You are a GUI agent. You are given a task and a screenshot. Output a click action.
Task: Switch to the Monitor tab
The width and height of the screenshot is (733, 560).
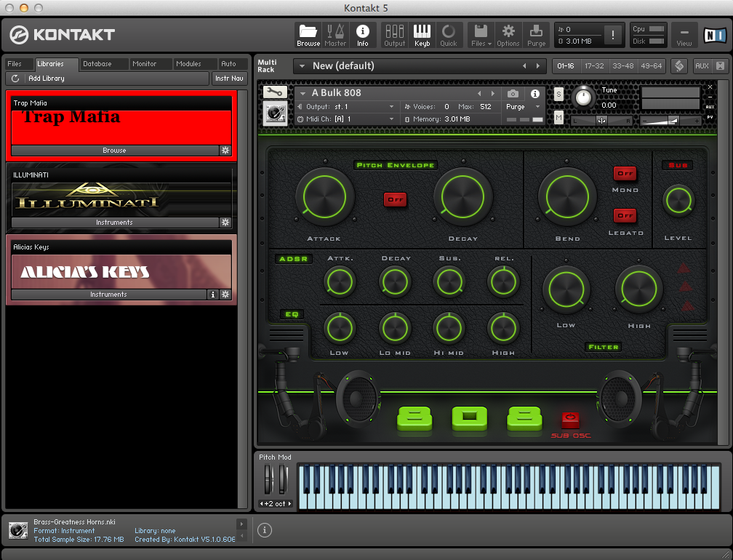tap(150, 63)
